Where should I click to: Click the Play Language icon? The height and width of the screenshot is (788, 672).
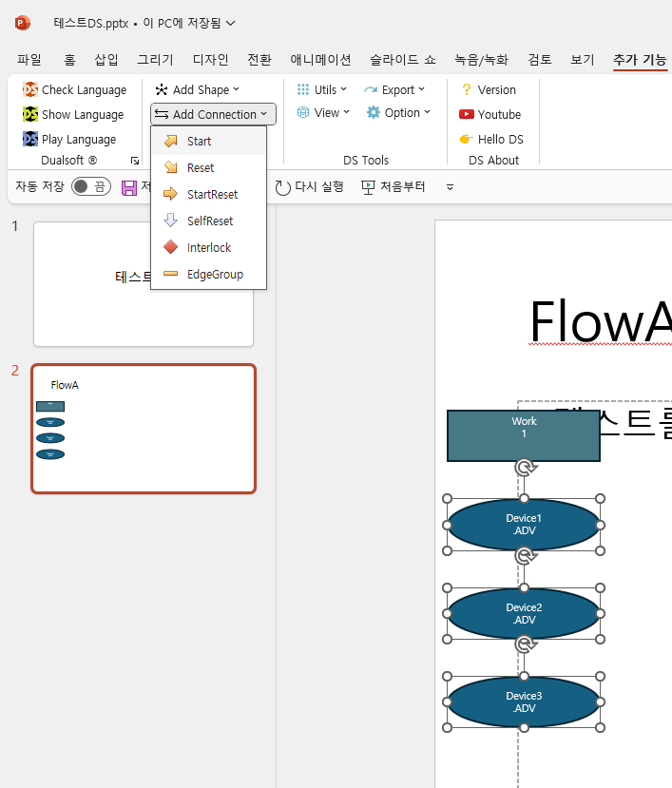pos(30,140)
